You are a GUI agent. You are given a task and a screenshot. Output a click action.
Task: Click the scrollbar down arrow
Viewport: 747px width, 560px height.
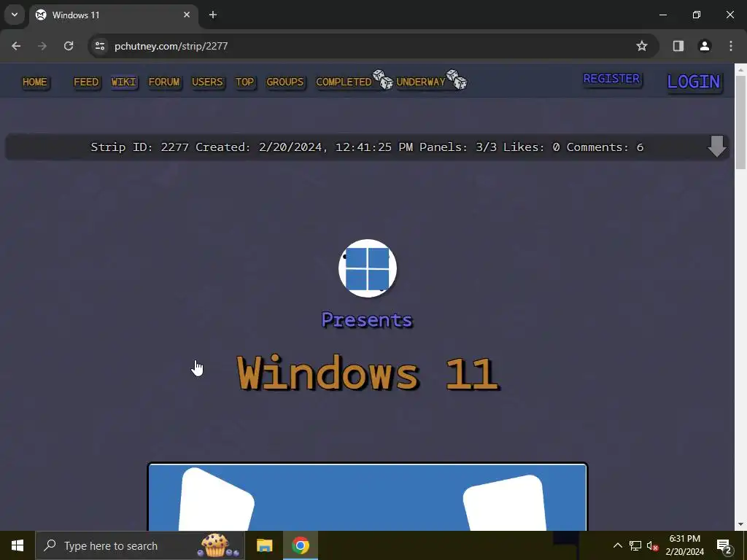(x=741, y=525)
